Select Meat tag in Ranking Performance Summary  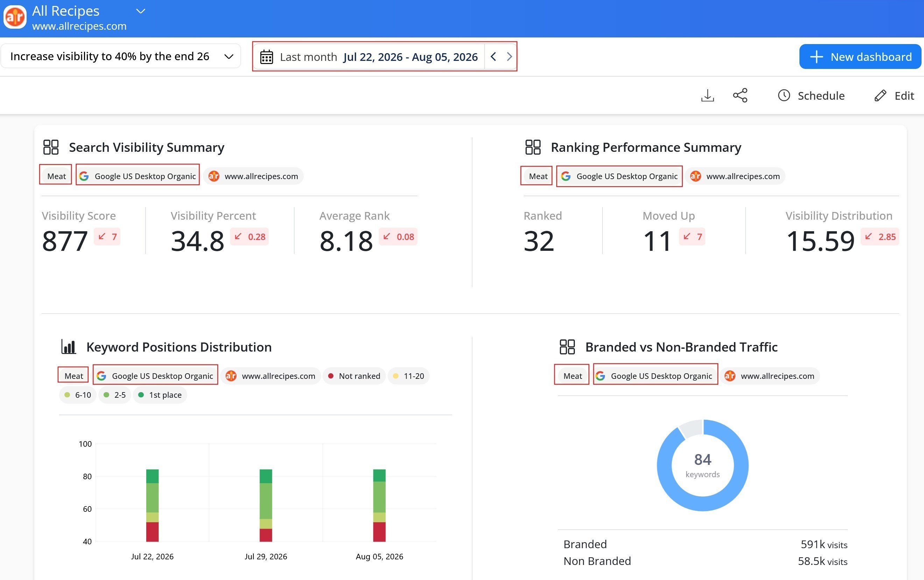pos(538,176)
